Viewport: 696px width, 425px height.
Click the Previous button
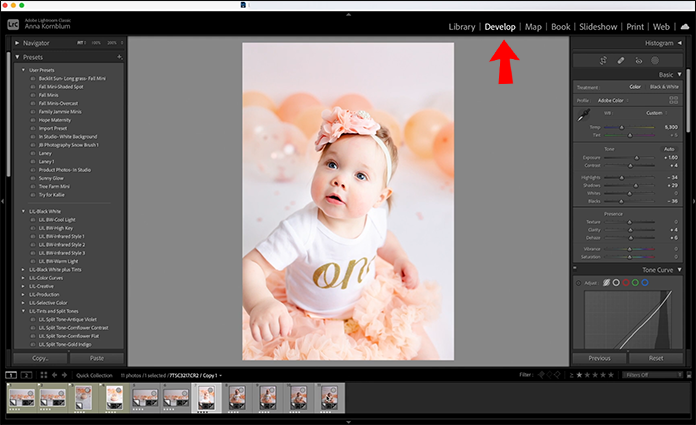(x=599, y=357)
